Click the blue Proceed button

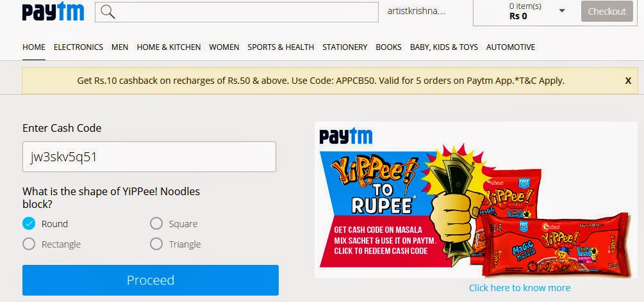[151, 280]
